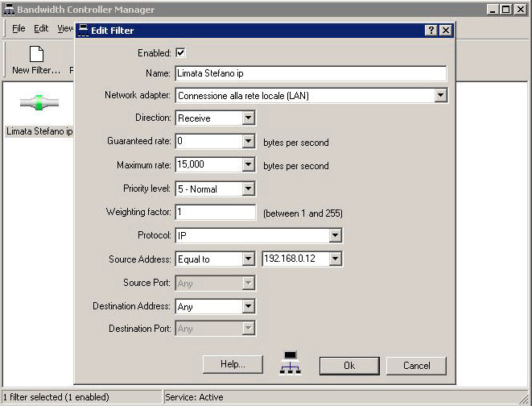
Task: Click the Edit Filter title bar icon
Action: (x=83, y=31)
